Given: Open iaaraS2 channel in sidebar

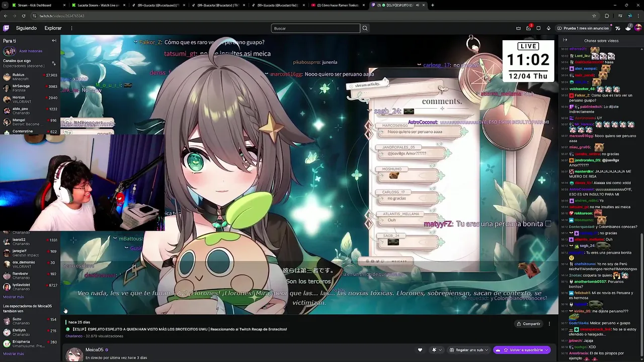Looking at the screenshot, I should [30, 242].
